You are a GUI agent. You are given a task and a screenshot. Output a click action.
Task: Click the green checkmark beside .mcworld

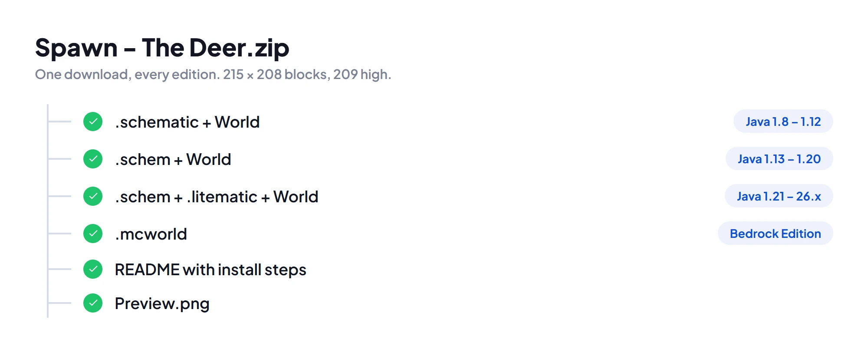(93, 234)
